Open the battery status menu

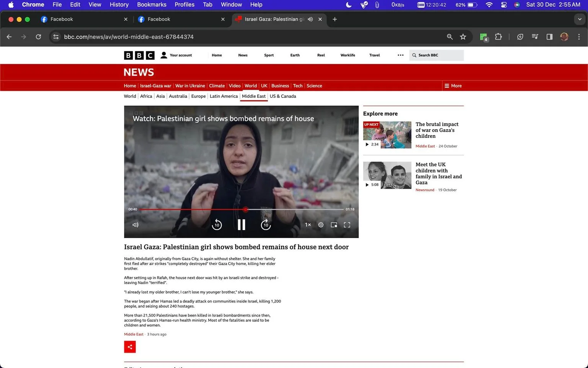(473, 5)
